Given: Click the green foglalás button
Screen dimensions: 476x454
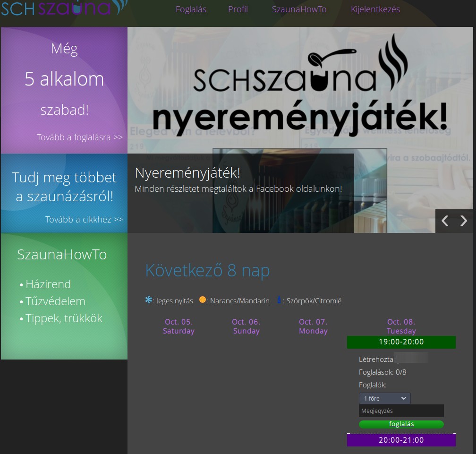Looking at the screenshot, I should click(401, 424).
